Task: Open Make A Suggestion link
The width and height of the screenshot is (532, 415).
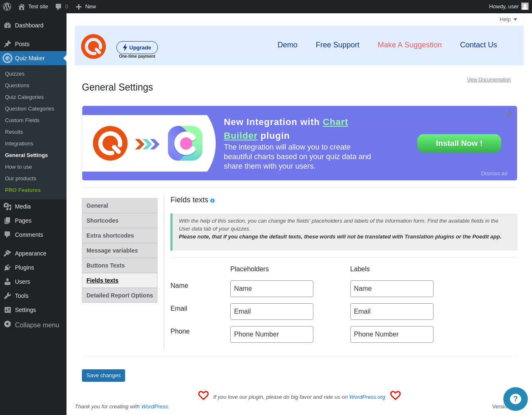Action: (x=410, y=45)
